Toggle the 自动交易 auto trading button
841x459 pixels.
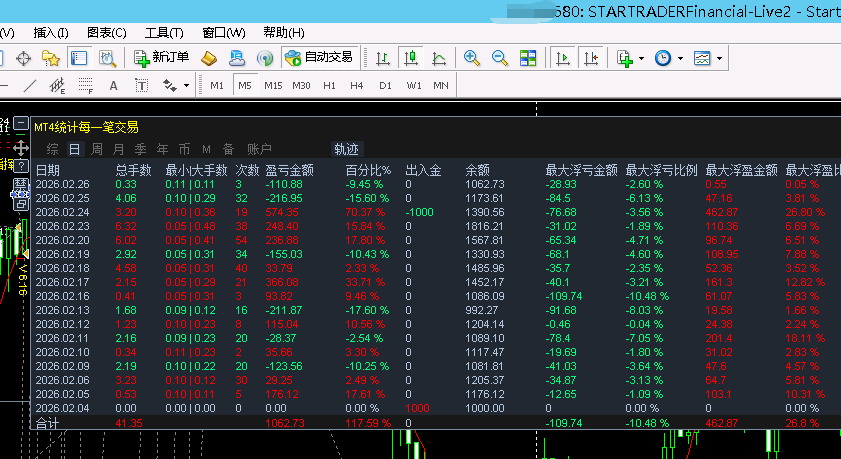(320, 57)
